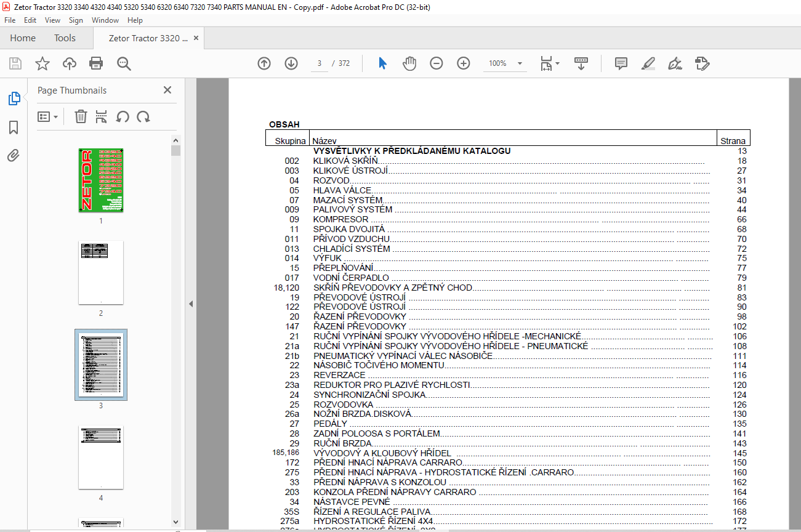Open the Bookmarks sidebar panel
Viewport: 801px width, 532px height.
point(14,127)
